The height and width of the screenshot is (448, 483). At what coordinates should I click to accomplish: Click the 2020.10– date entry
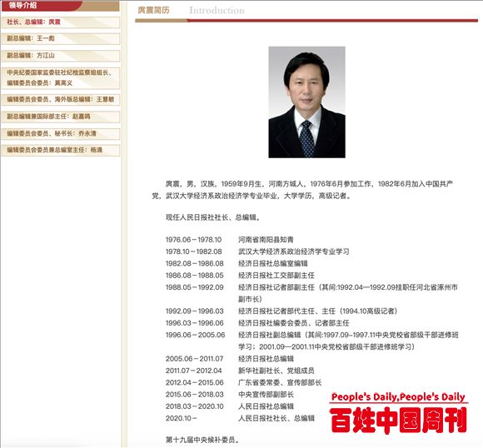182,418
